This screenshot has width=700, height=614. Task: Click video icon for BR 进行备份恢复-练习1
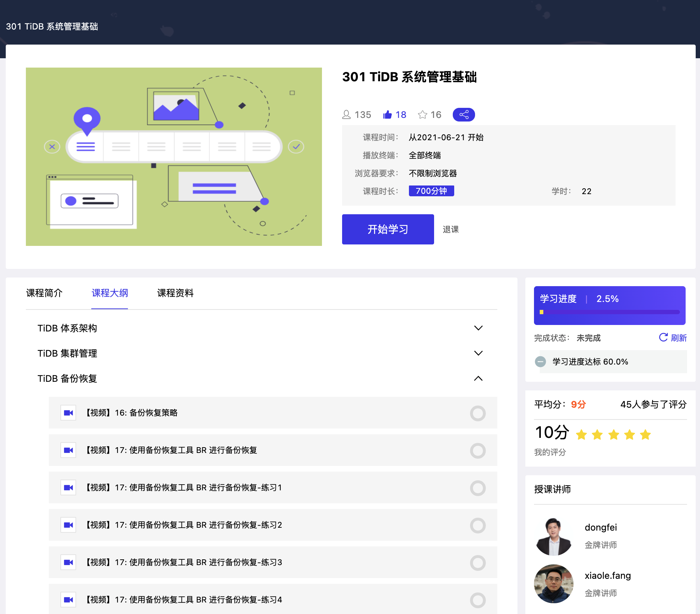[68, 487]
